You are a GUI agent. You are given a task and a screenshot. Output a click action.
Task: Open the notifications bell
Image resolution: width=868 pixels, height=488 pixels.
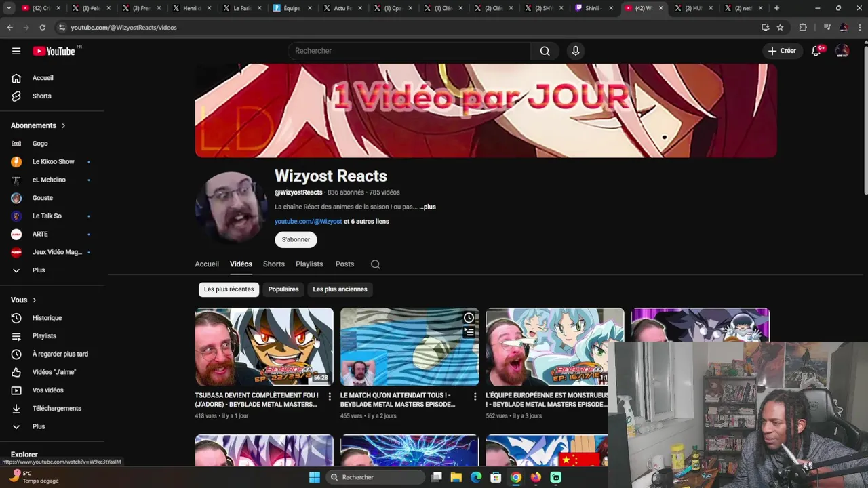(816, 51)
